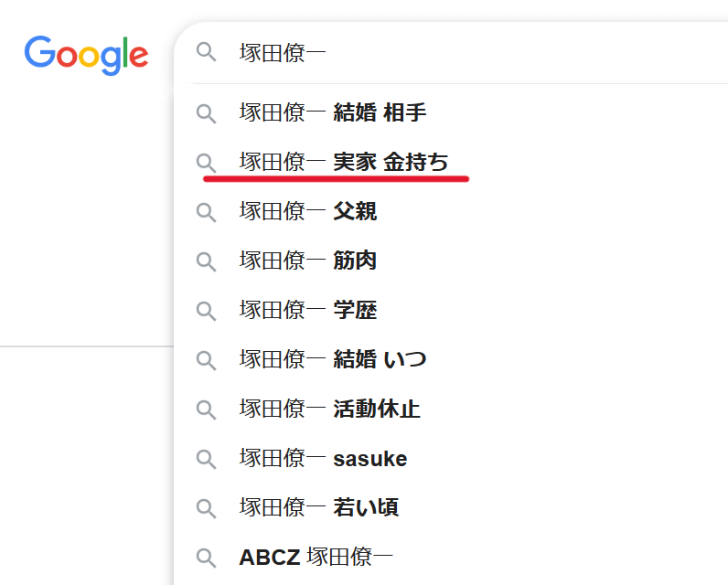This screenshot has width=728, height=585.
Task: Click magnifier icon beside sasuke suggestion
Action: pos(207,459)
